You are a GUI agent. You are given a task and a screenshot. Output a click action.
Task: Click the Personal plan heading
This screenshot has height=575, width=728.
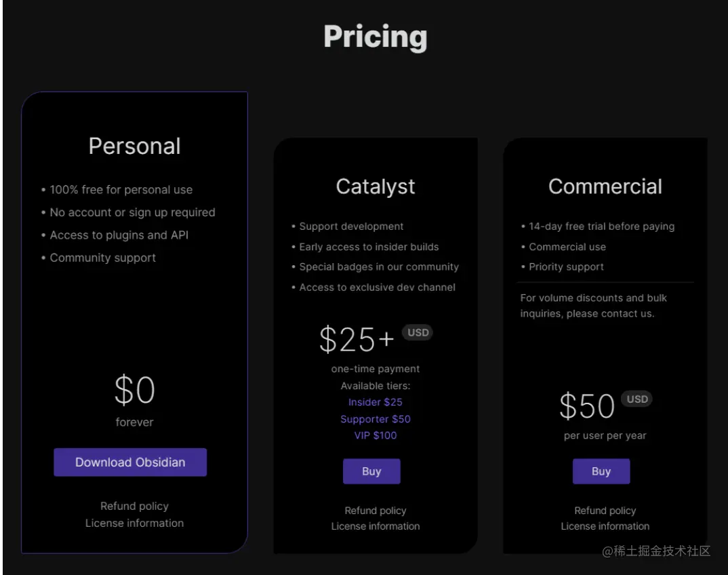[x=134, y=146]
